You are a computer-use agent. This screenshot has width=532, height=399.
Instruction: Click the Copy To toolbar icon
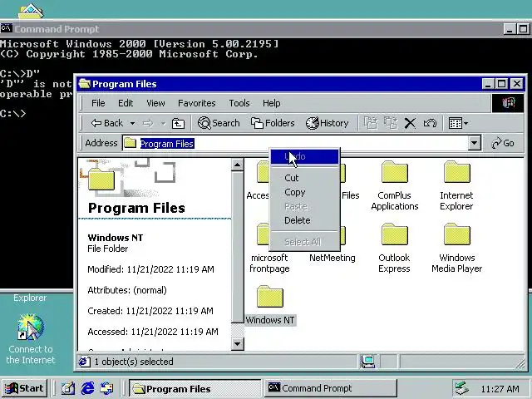[x=391, y=123]
